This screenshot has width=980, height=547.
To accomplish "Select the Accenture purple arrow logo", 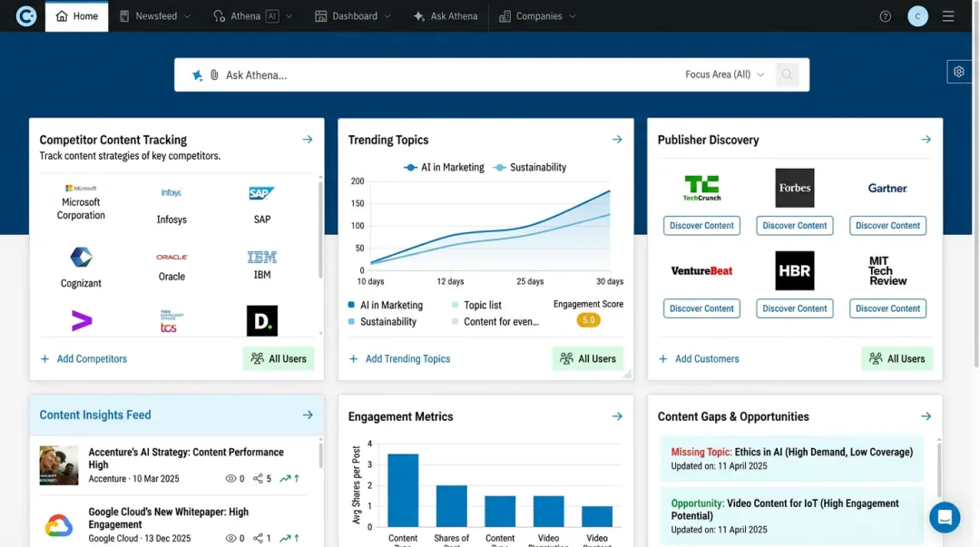I will click(x=82, y=321).
